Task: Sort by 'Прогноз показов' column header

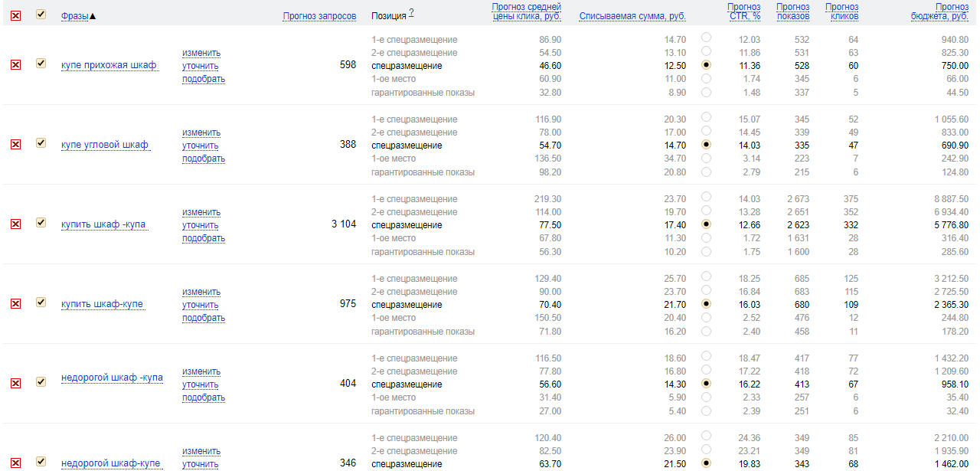Action: (x=792, y=11)
